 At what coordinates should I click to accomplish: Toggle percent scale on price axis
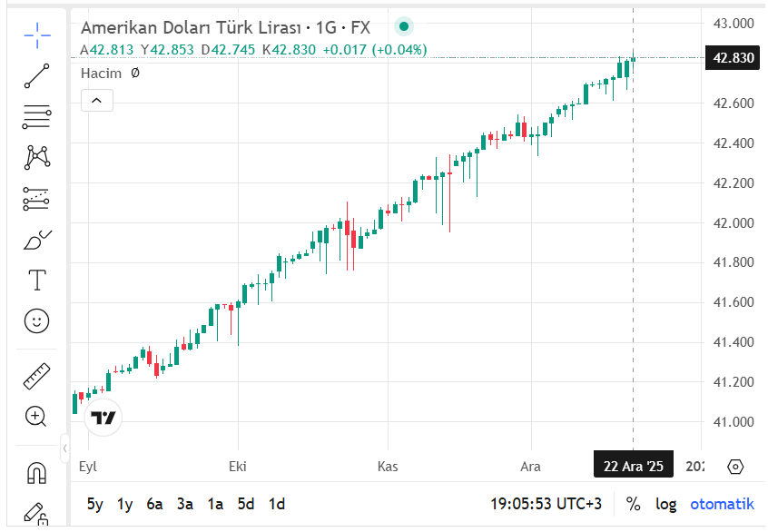click(633, 504)
